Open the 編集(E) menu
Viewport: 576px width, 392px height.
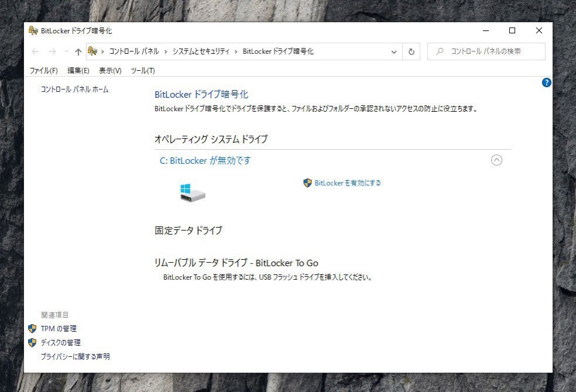tap(78, 70)
